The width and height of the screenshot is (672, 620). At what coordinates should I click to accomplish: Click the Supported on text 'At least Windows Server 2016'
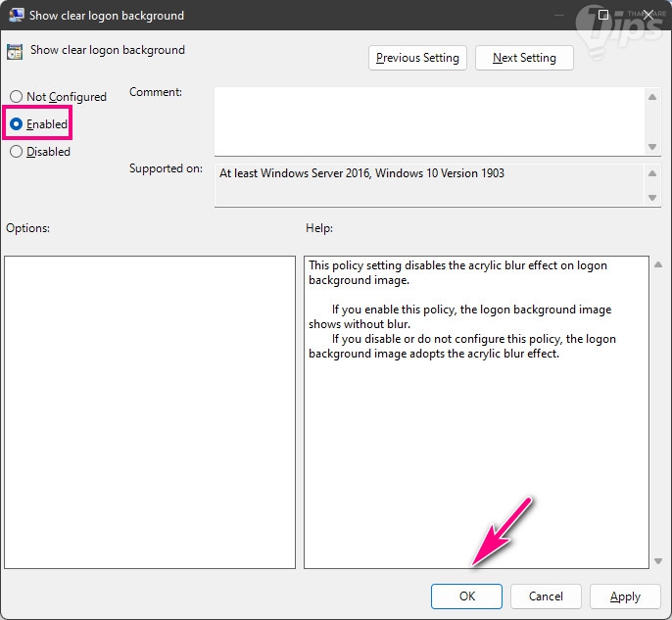pyautogui.click(x=295, y=173)
